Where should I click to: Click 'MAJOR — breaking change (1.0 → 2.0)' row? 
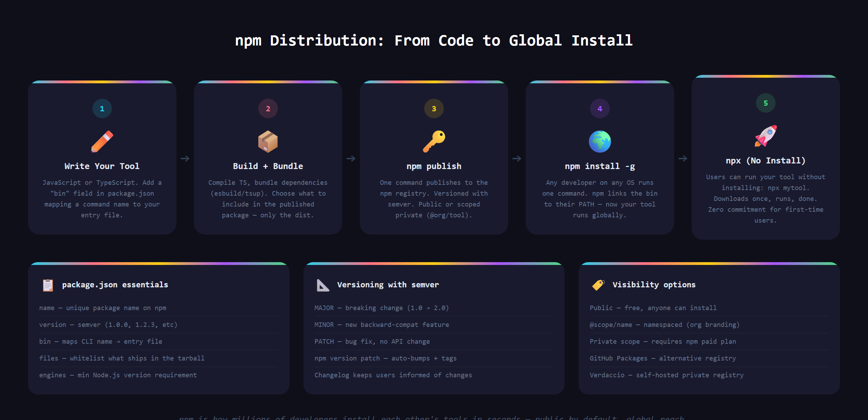(x=434, y=308)
